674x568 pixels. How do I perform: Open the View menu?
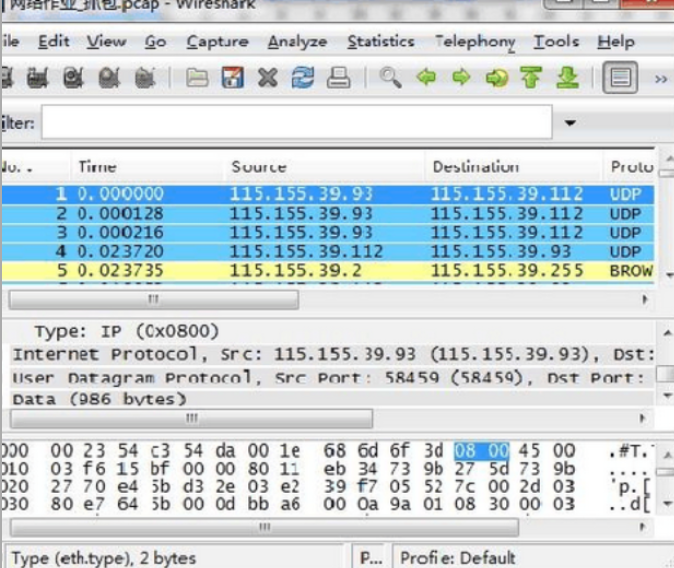[107, 42]
